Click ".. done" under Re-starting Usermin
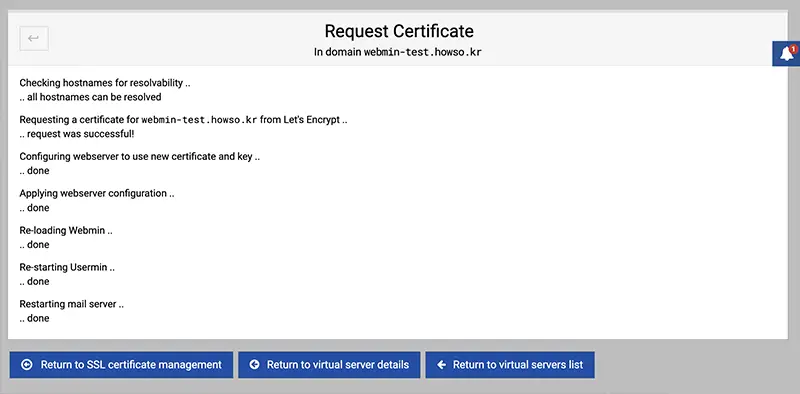This screenshot has width=800, height=394. pyautogui.click(x=34, y=281)
